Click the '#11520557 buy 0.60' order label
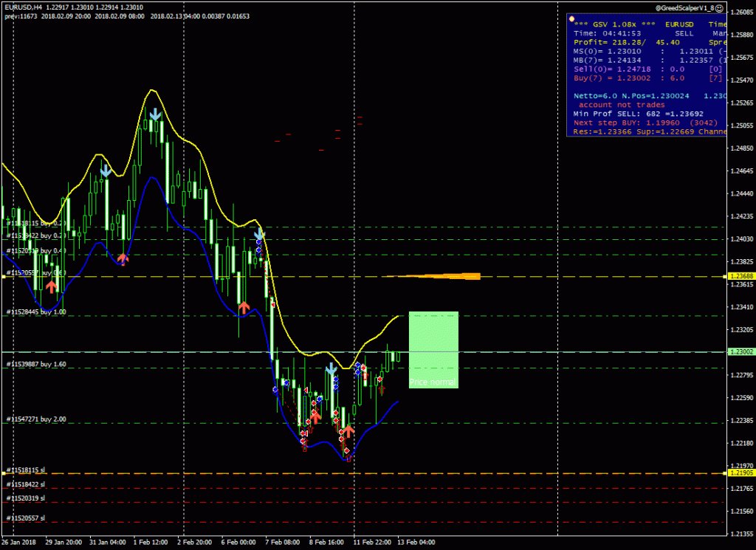756x550 pixels. coord(36,273)
